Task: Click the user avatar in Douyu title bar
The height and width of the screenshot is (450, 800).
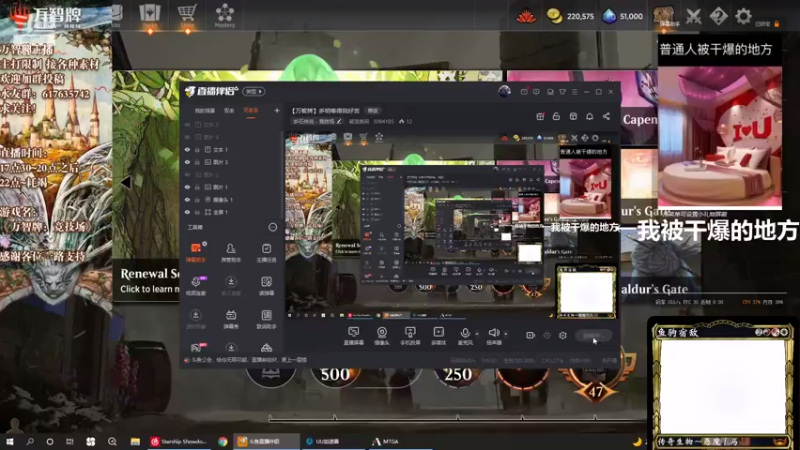Action: 504,91
